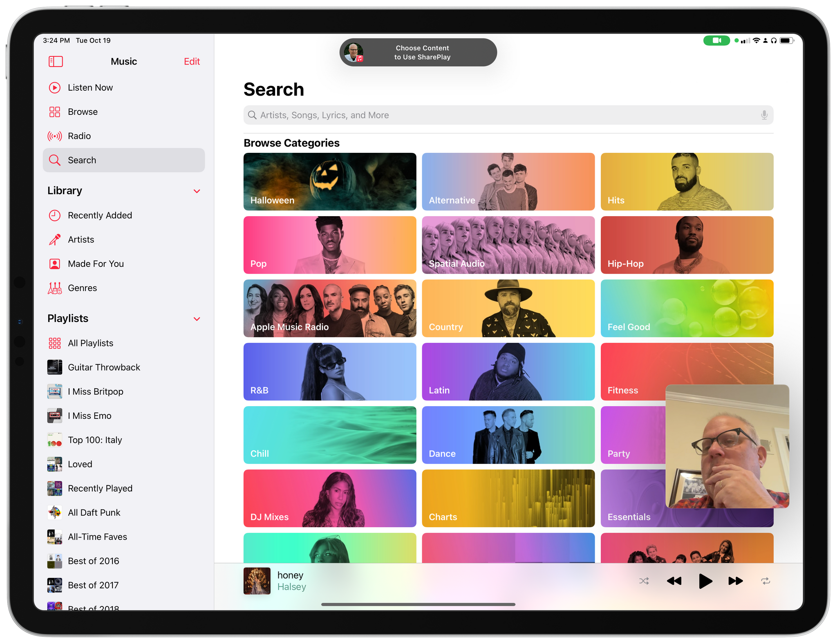Tap the SharePlay Choose Content banner
Image resolution: width=837 pixels, height=644 pixels.
coord(418,53)
